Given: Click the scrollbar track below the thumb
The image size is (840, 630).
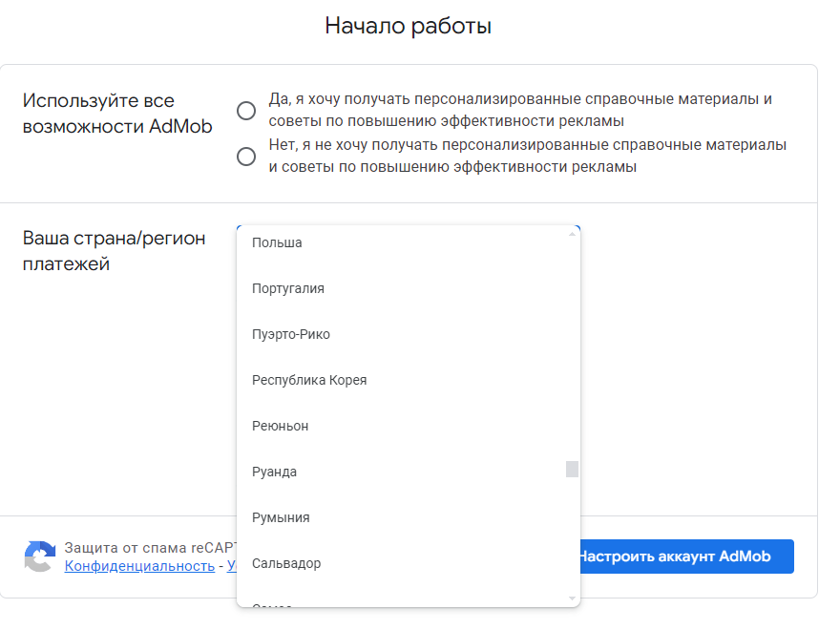Looking at the screenshot, I should pyautogui.click(x=573, y=535).
